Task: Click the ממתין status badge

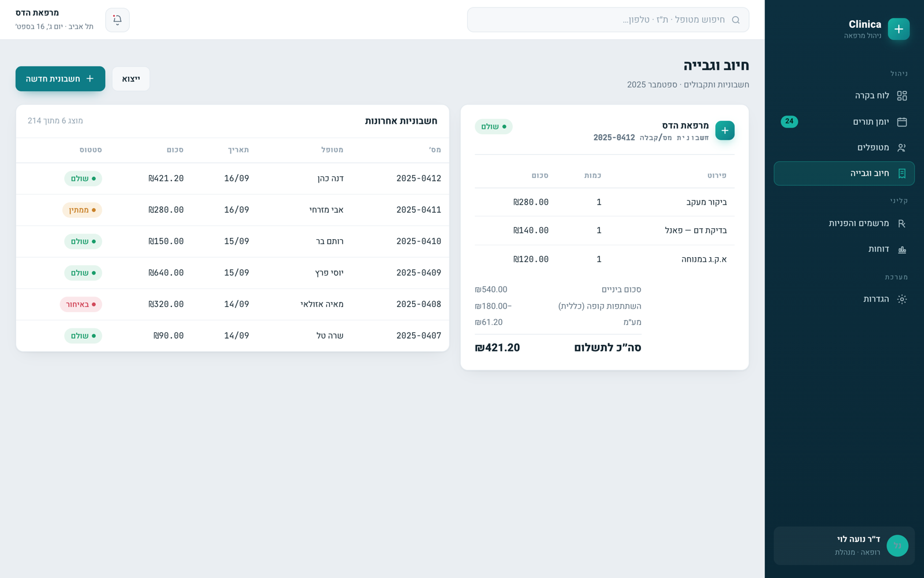Action: coord(82,210)
